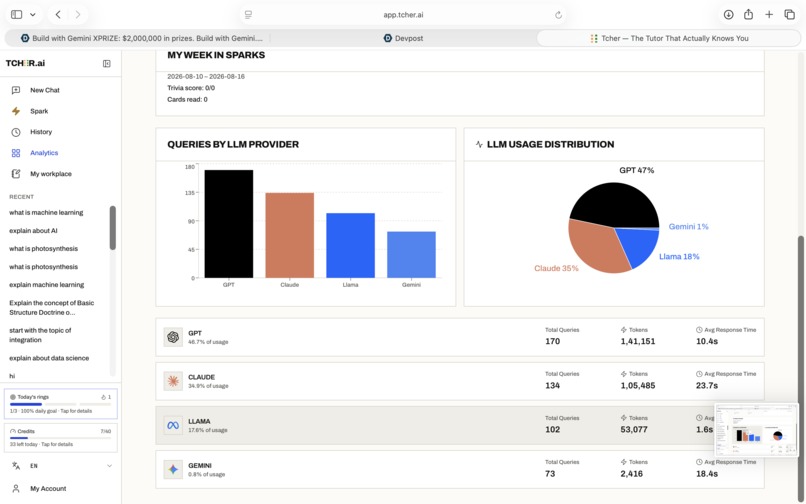Click the Claude bar in bar chart

289,235
